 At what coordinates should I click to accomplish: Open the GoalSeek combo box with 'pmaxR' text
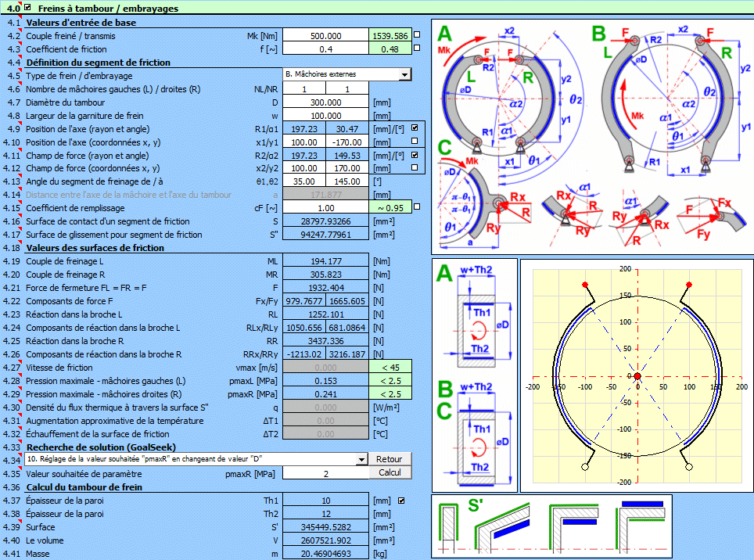tap(196, 460)
